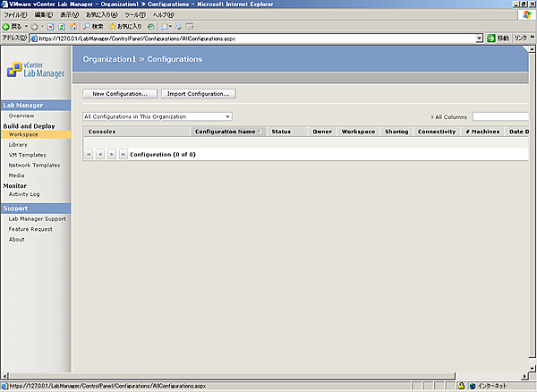
Task: Open Activity Log under Monitor
Action: click(24, 193)
